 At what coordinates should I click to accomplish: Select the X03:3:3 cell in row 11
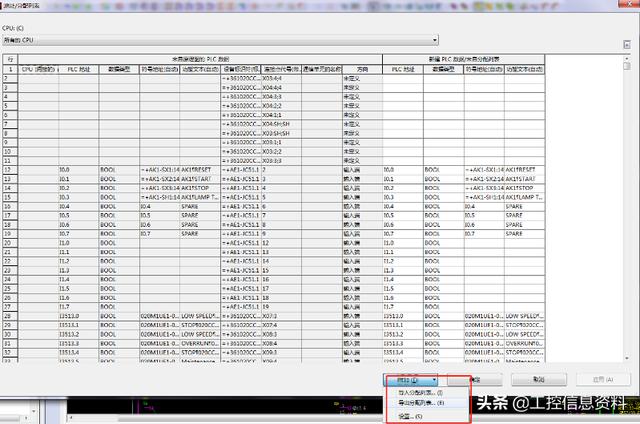[x=281, y=161]
